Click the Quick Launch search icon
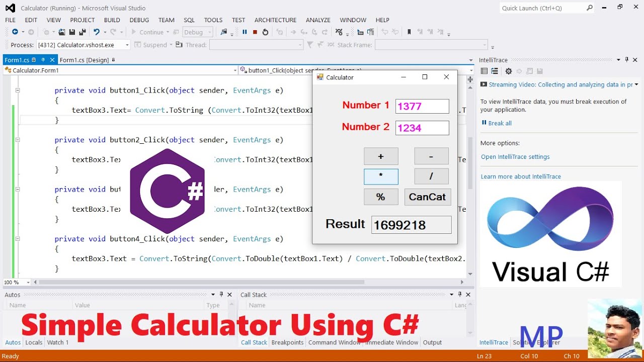This screenshot has height=362, width=644. pyautogui.click(x=590, y=8)
